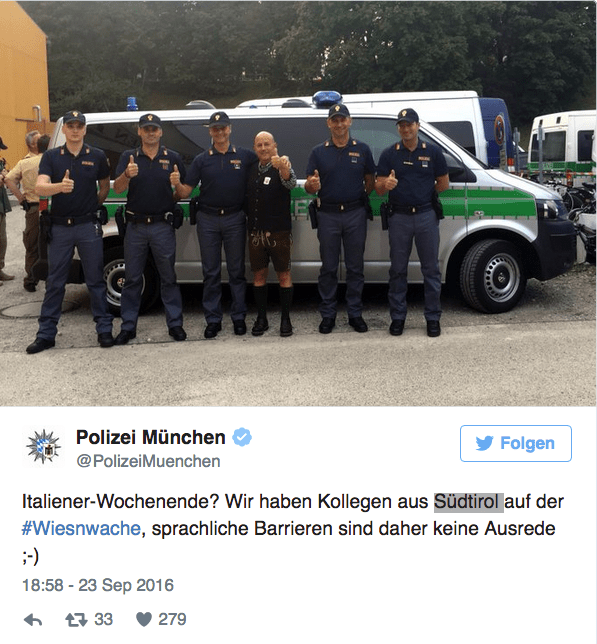Screen dimensions: 597x644
Task: Click the reply arrow icon
Action: tap(33, 620)
